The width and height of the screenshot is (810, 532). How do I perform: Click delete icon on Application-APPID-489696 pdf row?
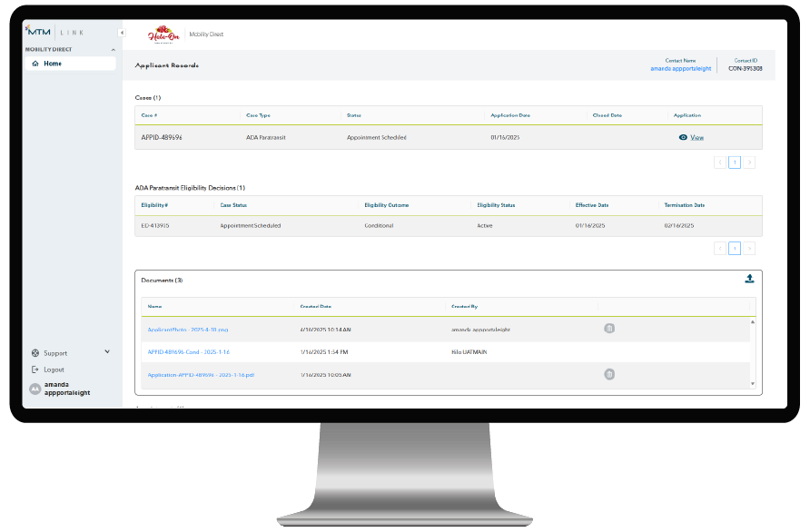click(x=609, y=374)
